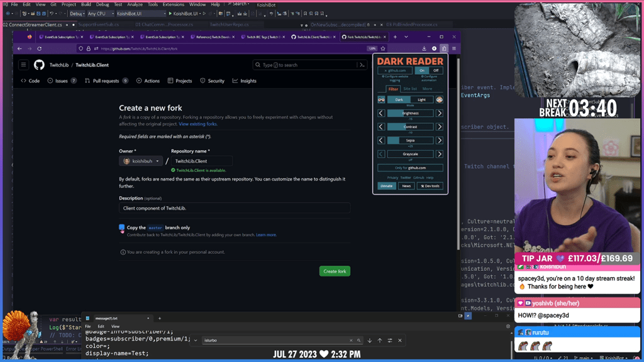Open a new Firefox tab

(x=395, y=37)
